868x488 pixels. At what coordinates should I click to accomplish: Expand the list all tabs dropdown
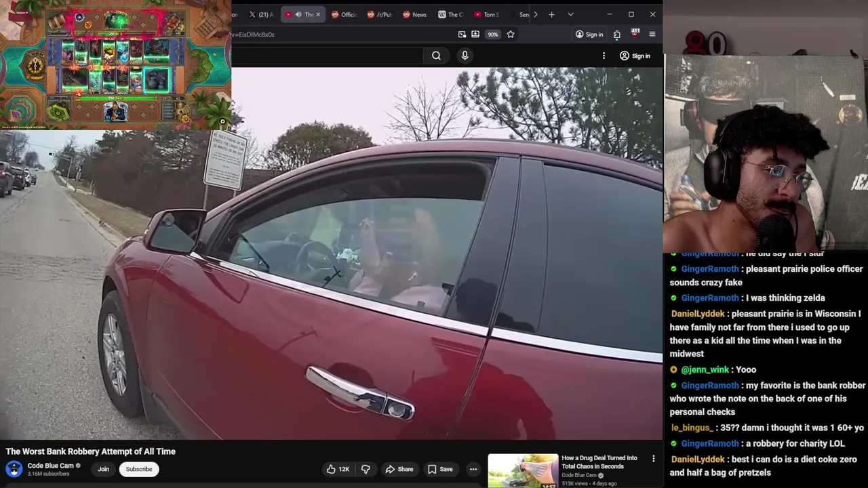tap(570, 14)
